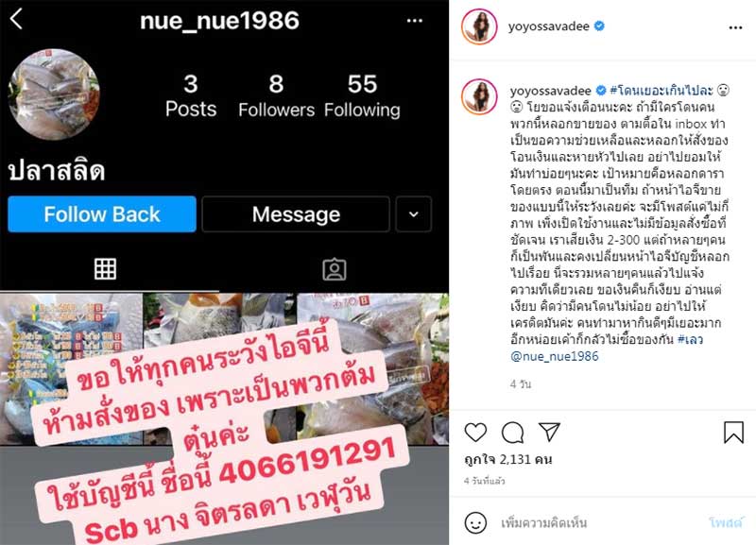The width and height of the screenshot is (756, 545).
Task: Expand the suggestions dropdown chevron beside Message
Action: click(x=414, y=214)
